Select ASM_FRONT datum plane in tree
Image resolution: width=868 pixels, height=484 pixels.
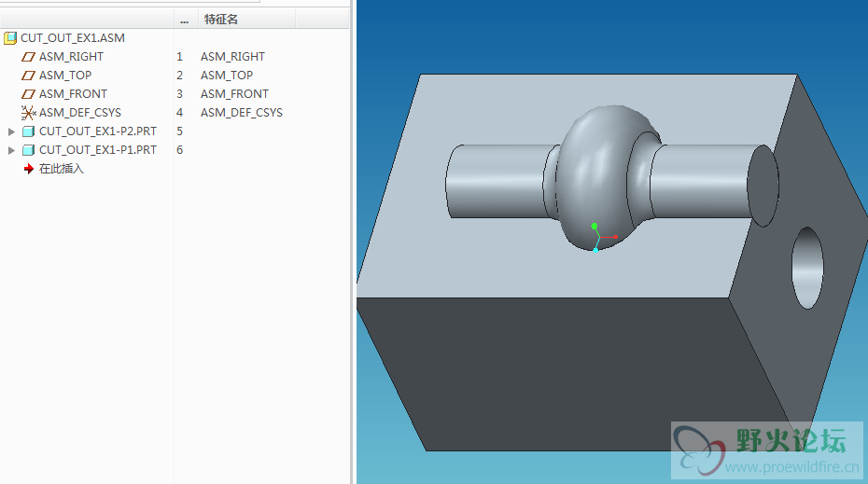coord(73,94)
